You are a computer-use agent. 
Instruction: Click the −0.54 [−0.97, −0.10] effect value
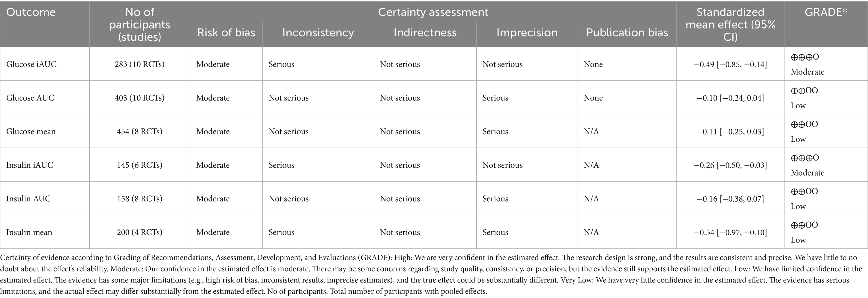point(730,232)
